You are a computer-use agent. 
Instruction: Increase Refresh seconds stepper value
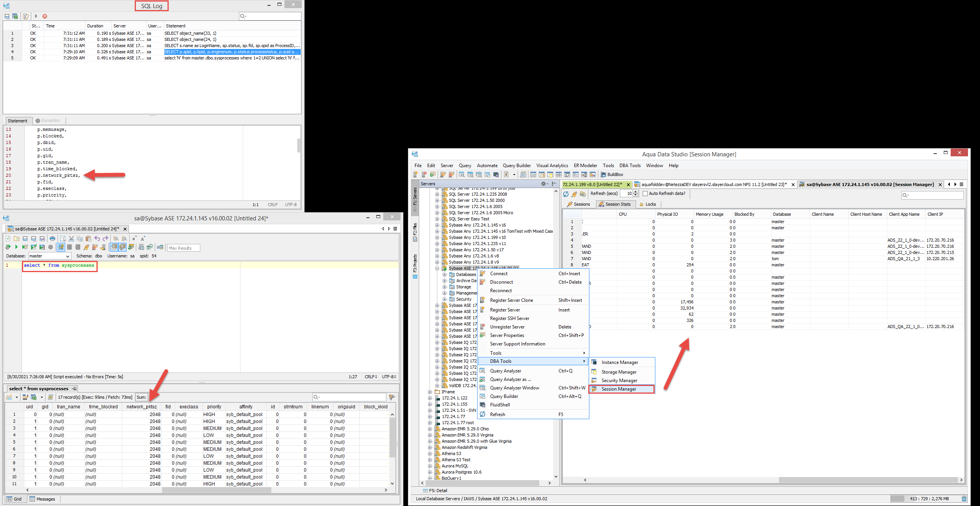(x=635, y=192)
